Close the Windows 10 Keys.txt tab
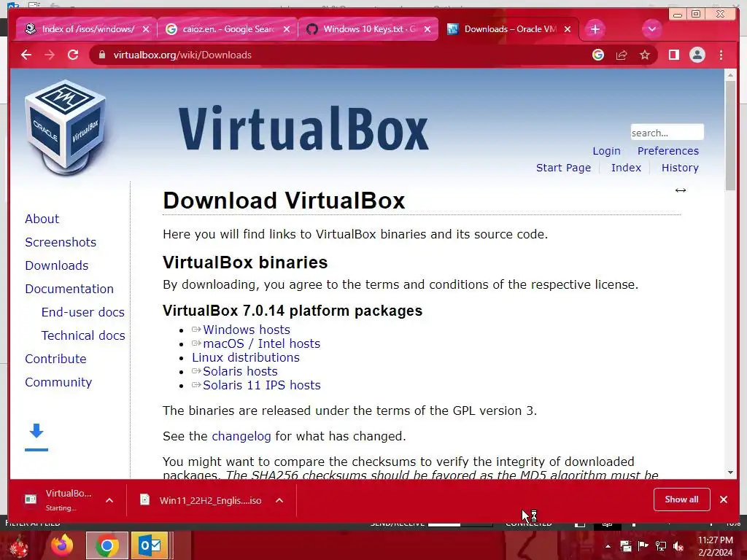 pos(427,29)
